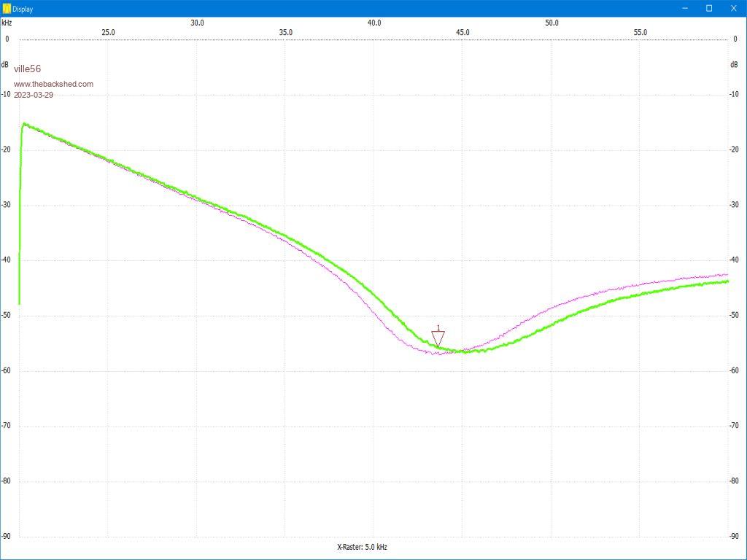Click the 35.0 frequency tick label
This screenshot has height=560, width=747.
tap(285, 32)
